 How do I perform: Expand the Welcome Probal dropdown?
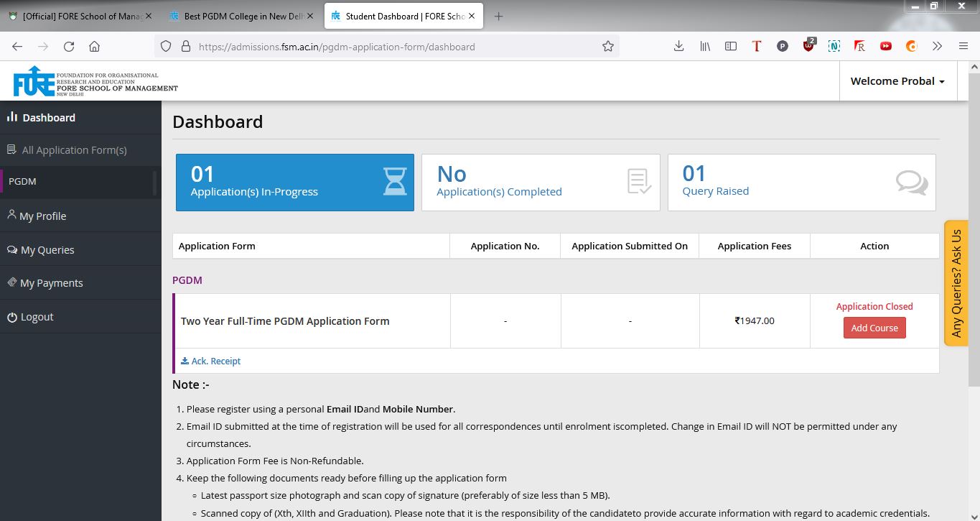click(x=897, y=81)
